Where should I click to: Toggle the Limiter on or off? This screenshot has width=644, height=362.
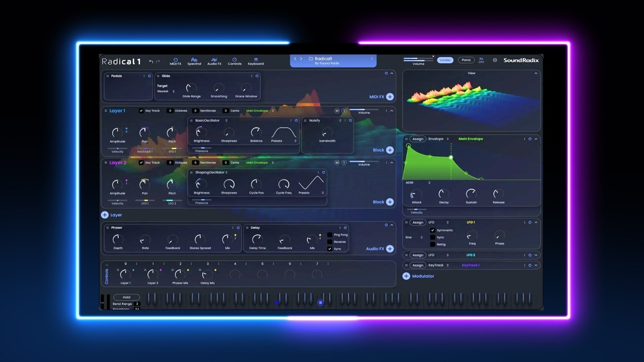[x=445, y=60]
